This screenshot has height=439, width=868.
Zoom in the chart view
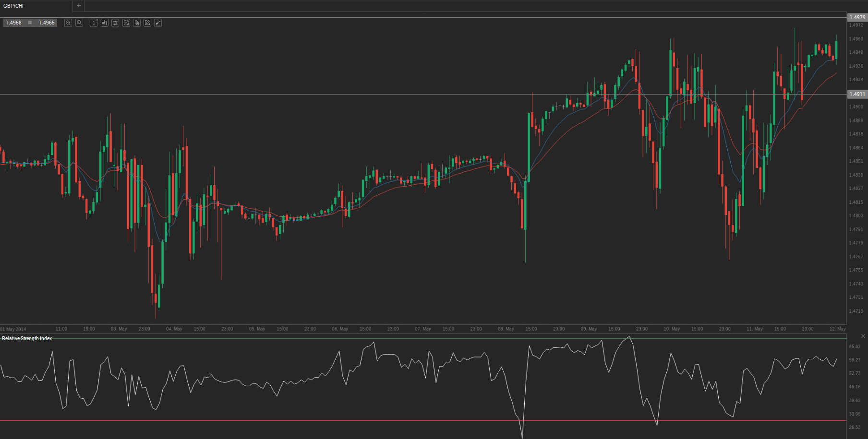[79, 23]
